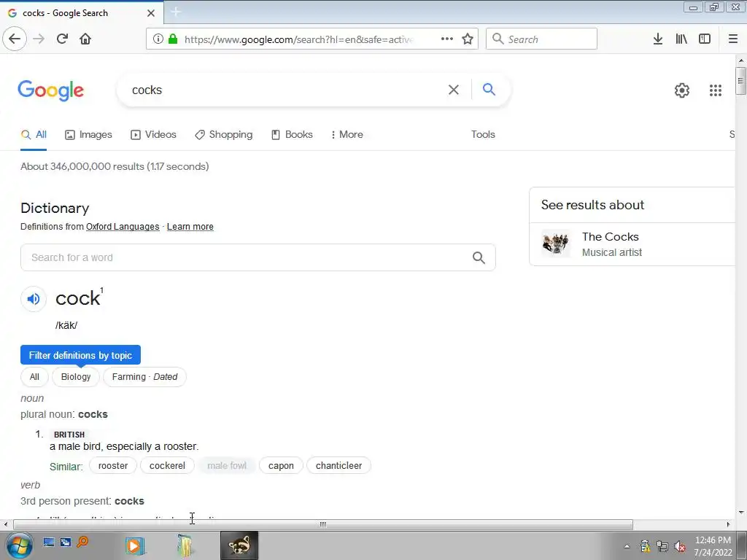
Task: Click the horizontal scrollbar thumb
Action: coord(323,525)
